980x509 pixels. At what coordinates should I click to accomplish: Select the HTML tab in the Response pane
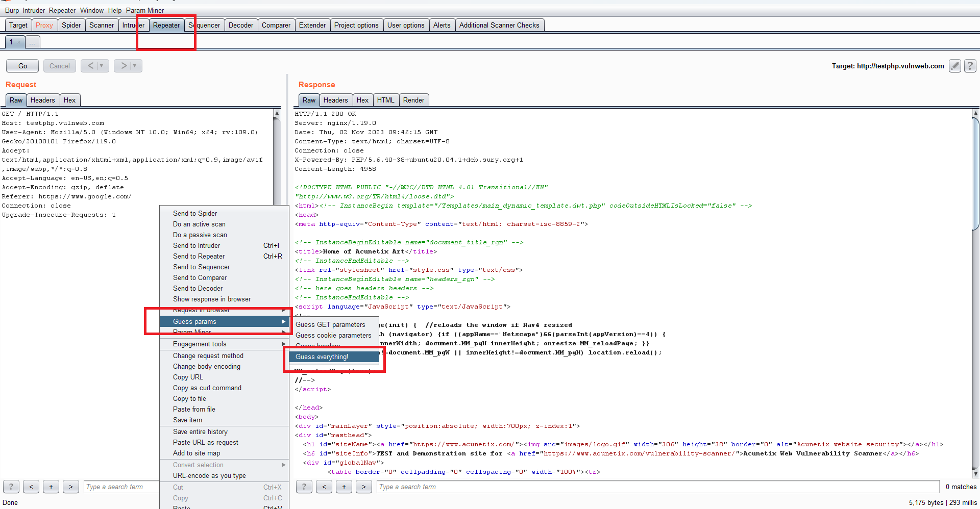click(386, 100)
